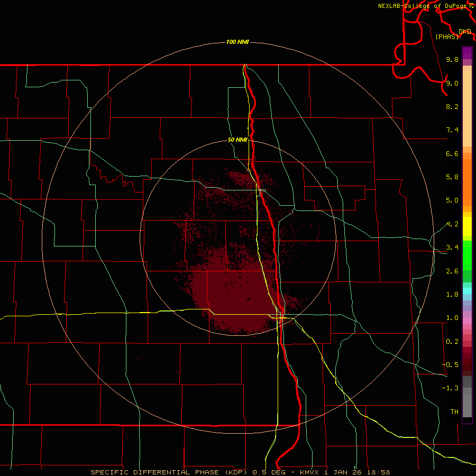Select the 8.2 value on the color scale
Viewport: 476px width, 476px height.
pyautogui.click(x=452, y=107)
